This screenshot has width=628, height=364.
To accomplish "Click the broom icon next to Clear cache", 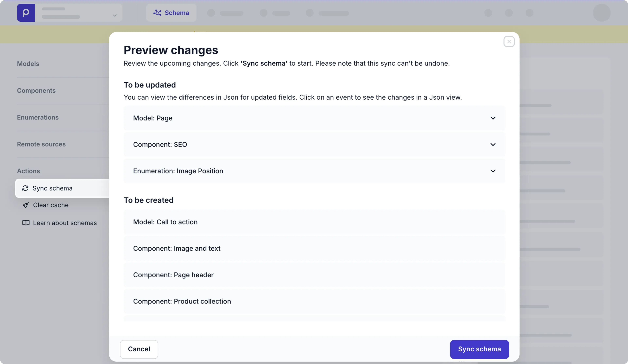I will 26,205.
